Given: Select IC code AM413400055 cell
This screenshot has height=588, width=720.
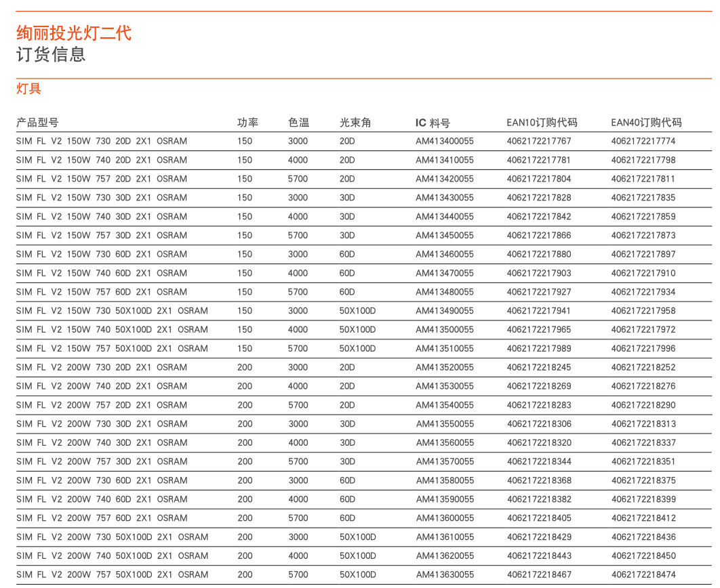Looking at the screenshot, I should [x=445, y=142].
